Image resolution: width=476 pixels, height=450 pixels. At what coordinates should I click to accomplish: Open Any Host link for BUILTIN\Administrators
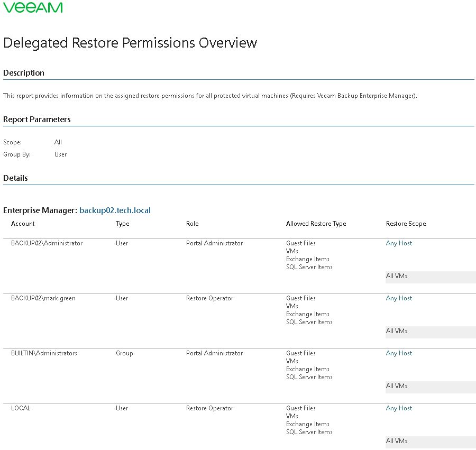click(399, 353)
